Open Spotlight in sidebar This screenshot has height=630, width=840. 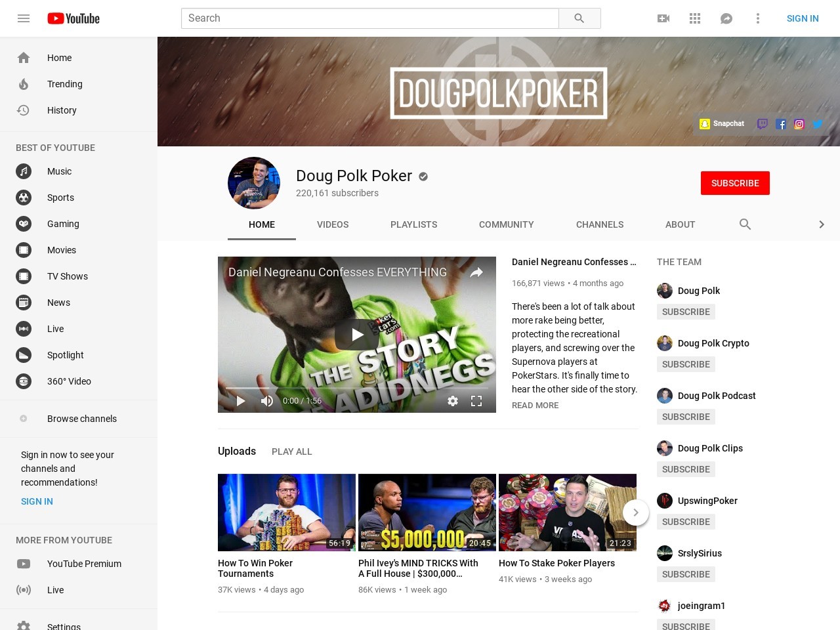[79, 355]
